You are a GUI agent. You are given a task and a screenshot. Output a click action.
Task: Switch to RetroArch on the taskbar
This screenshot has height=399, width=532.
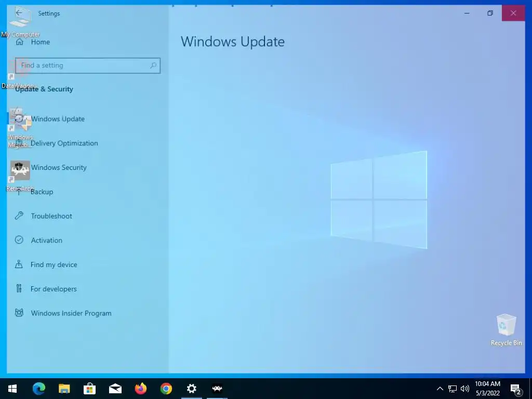pyautogui.click(x=217, y=389)
